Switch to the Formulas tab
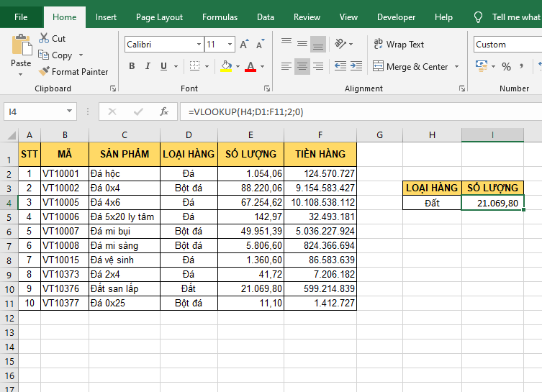Viewport: 542px width, 392px height. [220, 17]
